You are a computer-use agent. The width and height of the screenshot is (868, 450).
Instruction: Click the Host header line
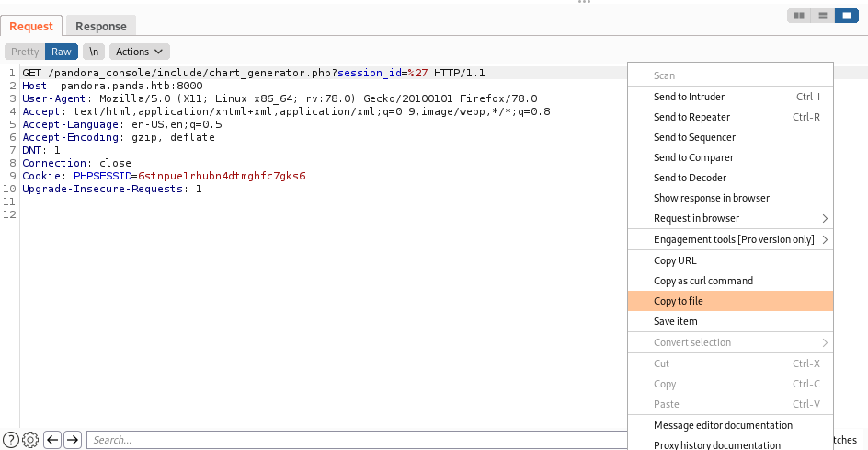pos(113,86)
